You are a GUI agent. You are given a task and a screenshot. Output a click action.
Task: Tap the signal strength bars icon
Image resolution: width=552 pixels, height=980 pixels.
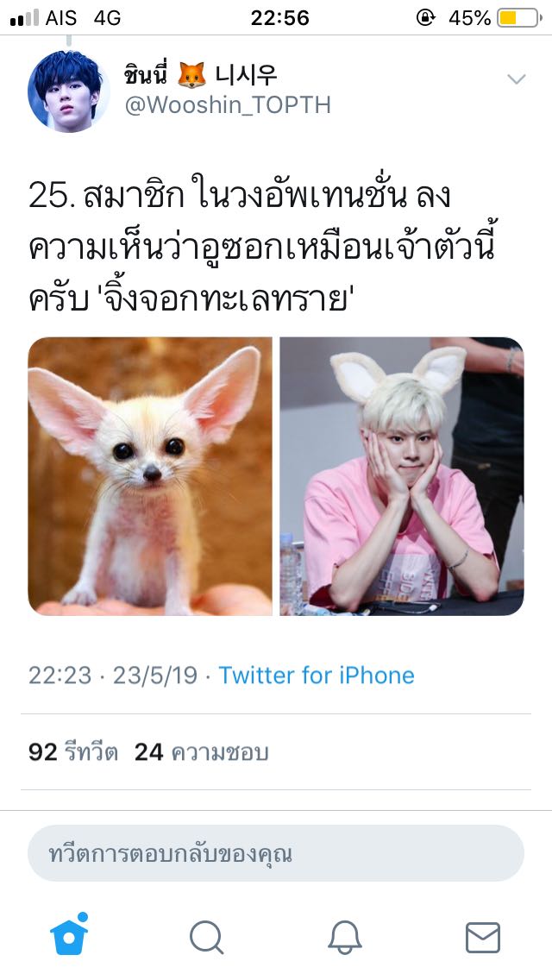[x=24, y=17]
